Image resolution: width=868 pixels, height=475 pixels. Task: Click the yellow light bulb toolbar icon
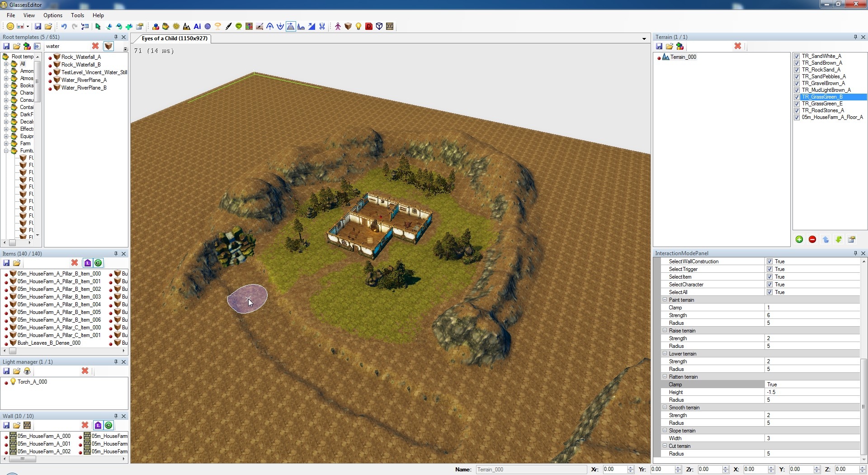(359, 27)
